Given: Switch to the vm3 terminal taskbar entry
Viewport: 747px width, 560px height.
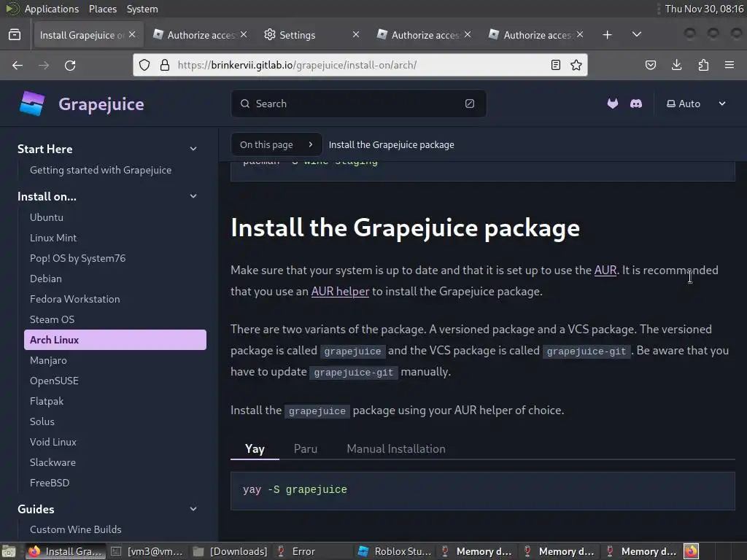Looking at the screenshot, I should 149,551.
